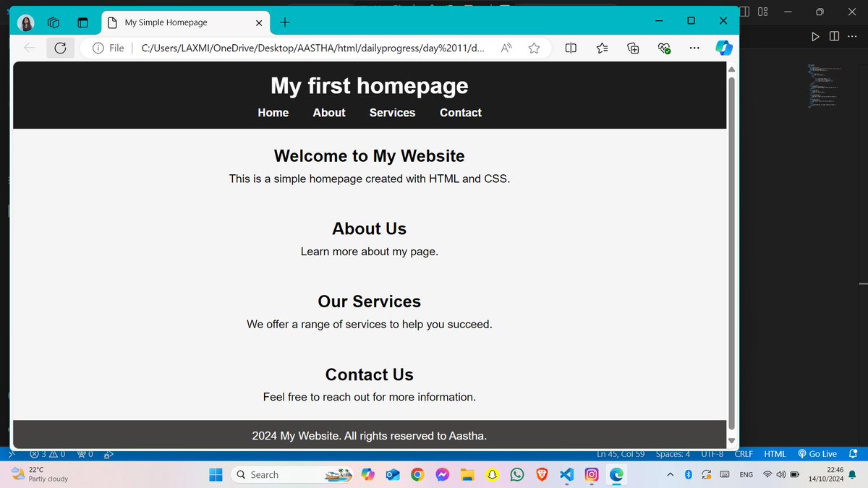Open Messenger from the taskbar
The image size is (868, 488).
pos(442,475)
